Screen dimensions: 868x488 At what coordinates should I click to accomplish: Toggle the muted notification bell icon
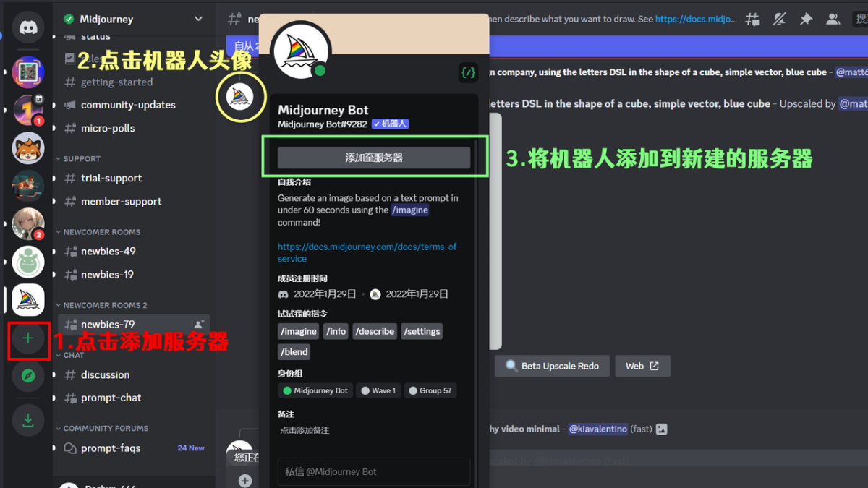pos(779,20)
